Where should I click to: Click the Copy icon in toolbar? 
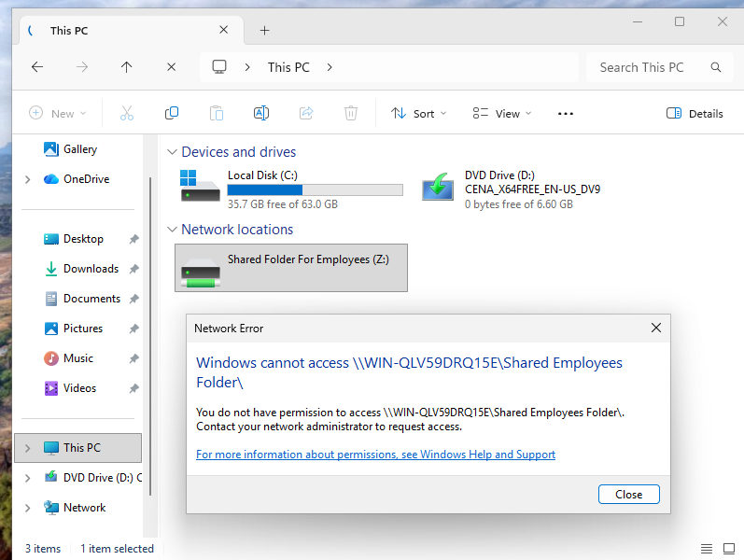(172, 113)
